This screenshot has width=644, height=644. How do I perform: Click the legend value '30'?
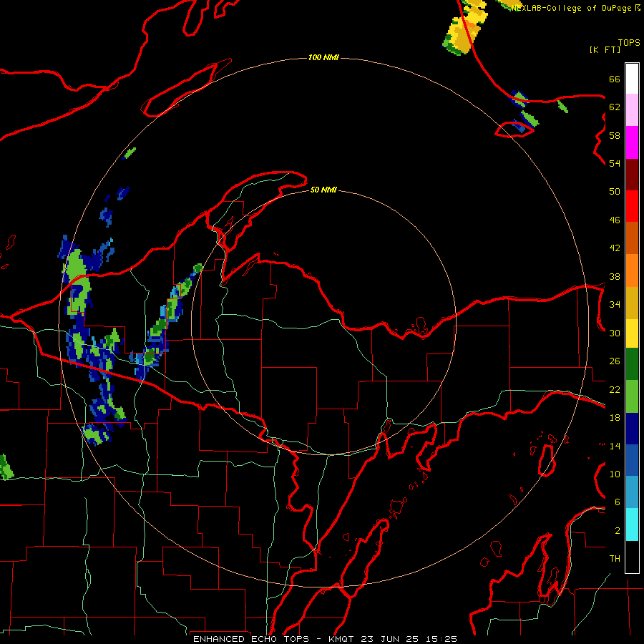click(615, 333)
